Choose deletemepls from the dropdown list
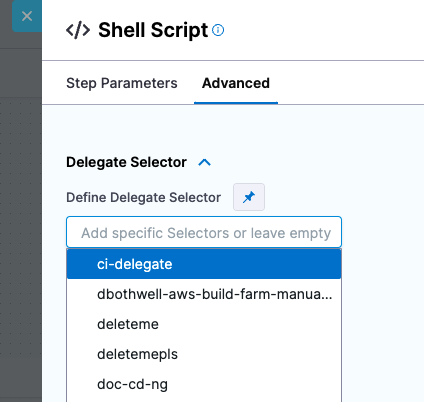Screen dimensions: 424x402 coord(204,354)
